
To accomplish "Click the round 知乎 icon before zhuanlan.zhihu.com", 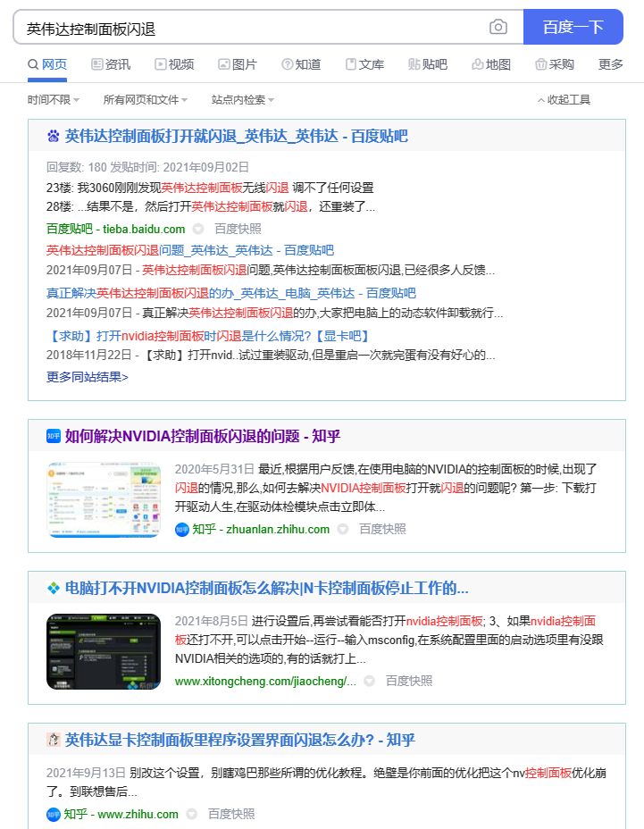I will pos(182,529).
